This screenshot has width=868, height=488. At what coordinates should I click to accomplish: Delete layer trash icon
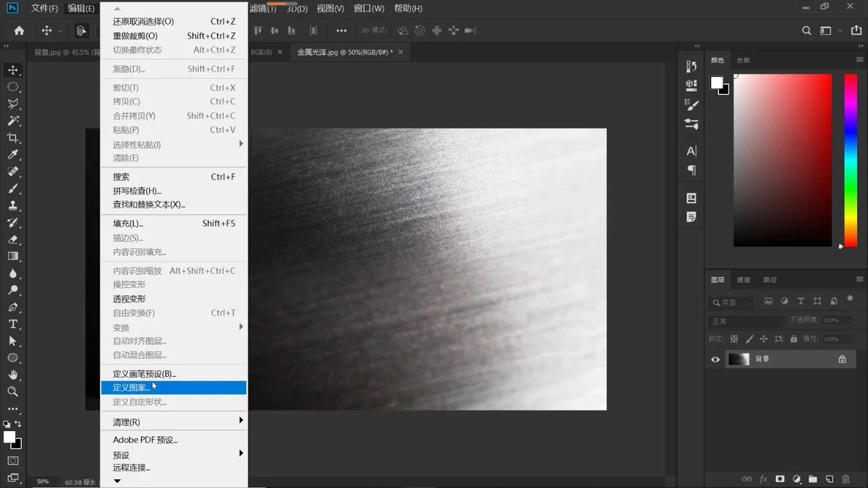click(x=846, y=479)
